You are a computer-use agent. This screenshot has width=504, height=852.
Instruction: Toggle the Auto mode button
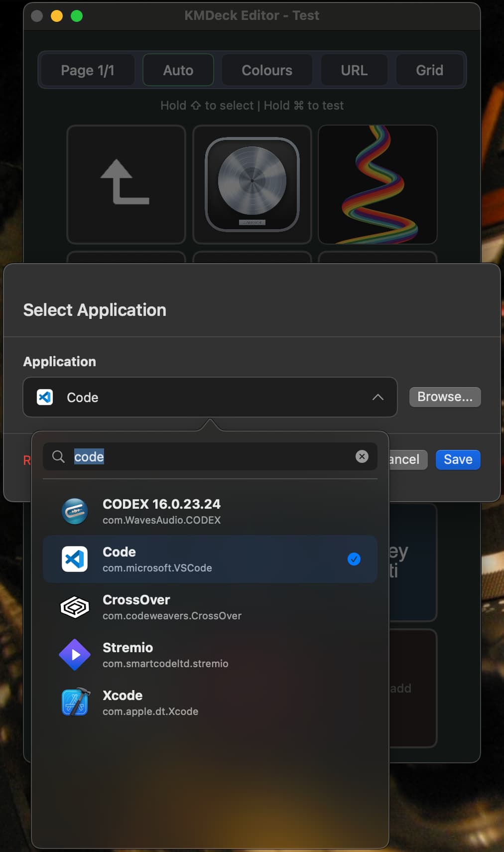[x=178, y=70]
